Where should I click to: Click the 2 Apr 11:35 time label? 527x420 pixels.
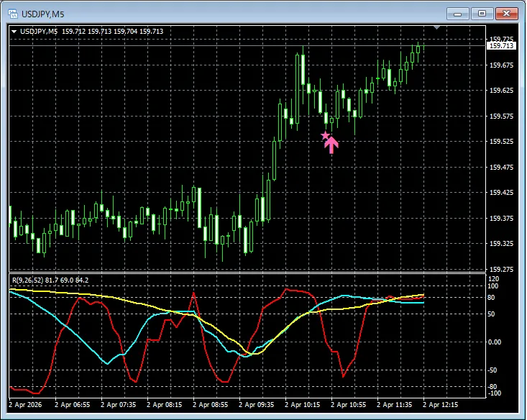point(395,404)
